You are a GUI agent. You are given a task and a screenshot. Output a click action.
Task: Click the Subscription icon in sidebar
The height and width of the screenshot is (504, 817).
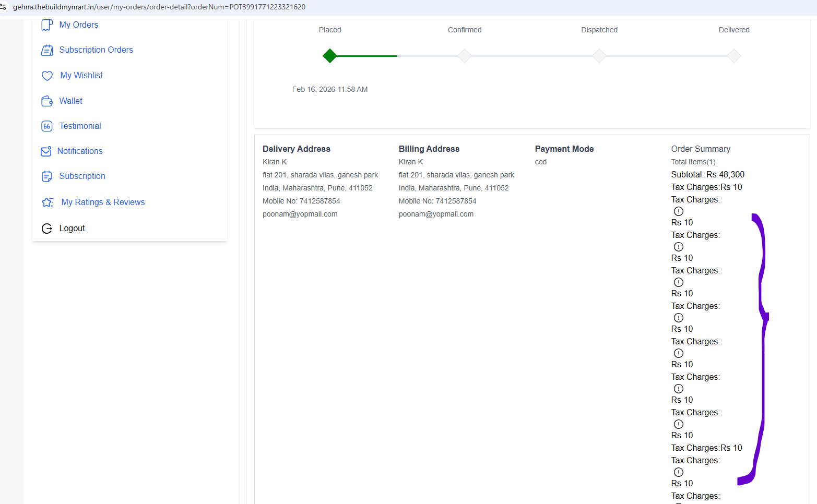tap(47, 176)
